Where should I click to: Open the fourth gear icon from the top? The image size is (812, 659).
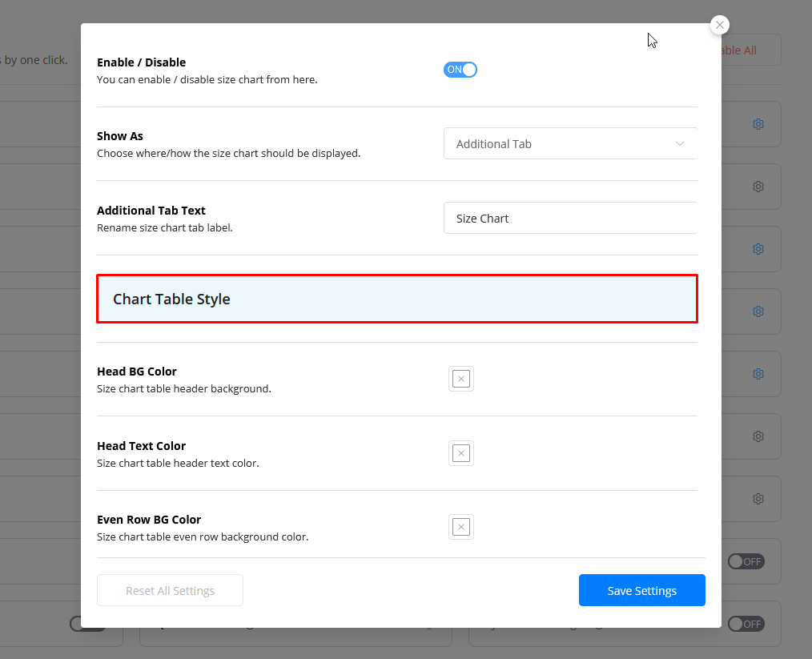pyautogui.click(x=758, y=311)
